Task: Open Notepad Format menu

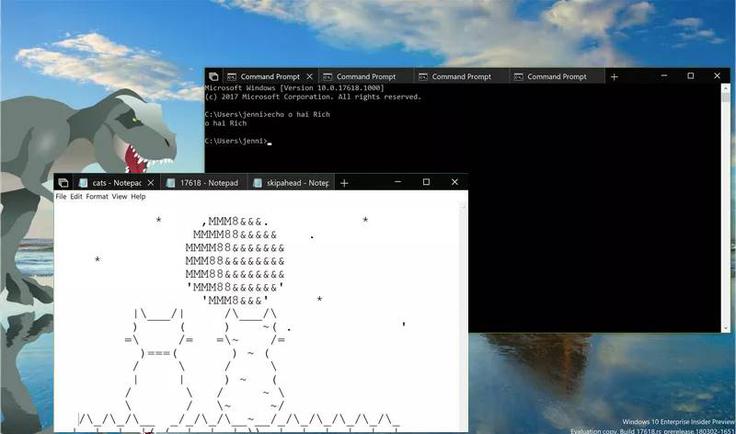Action: pos(97,196)
